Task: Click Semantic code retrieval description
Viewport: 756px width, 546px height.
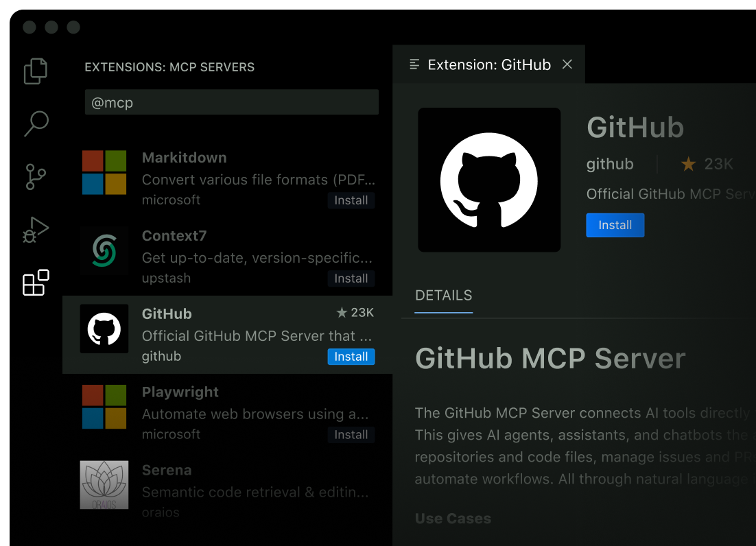Action: click(x=255, y=492)
